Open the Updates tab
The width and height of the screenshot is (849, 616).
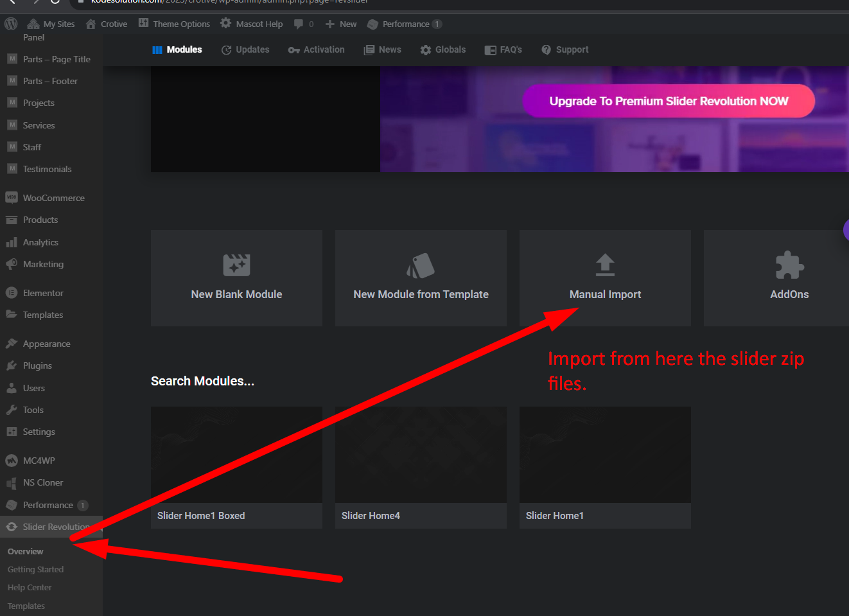pyautogui.click(x=245, y=49)
